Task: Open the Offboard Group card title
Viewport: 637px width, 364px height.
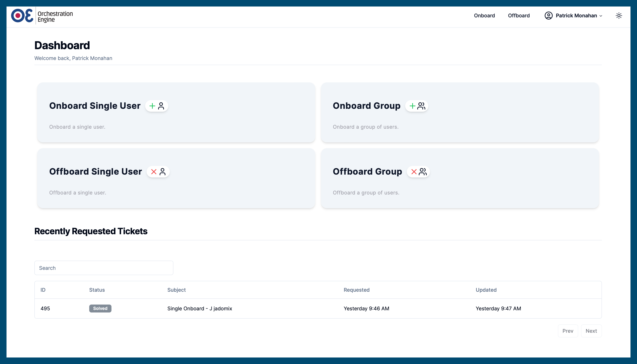Action: pyautogui.click(x=367, y=172)
